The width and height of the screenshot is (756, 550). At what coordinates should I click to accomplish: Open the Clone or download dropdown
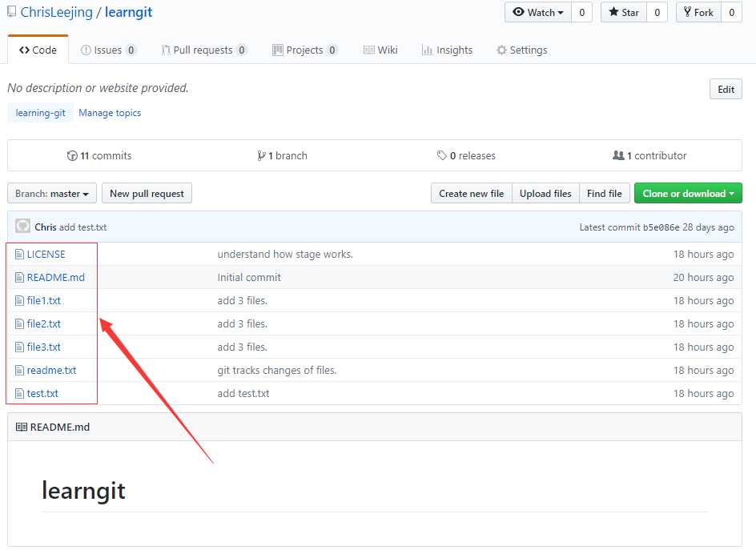(688, 194)
